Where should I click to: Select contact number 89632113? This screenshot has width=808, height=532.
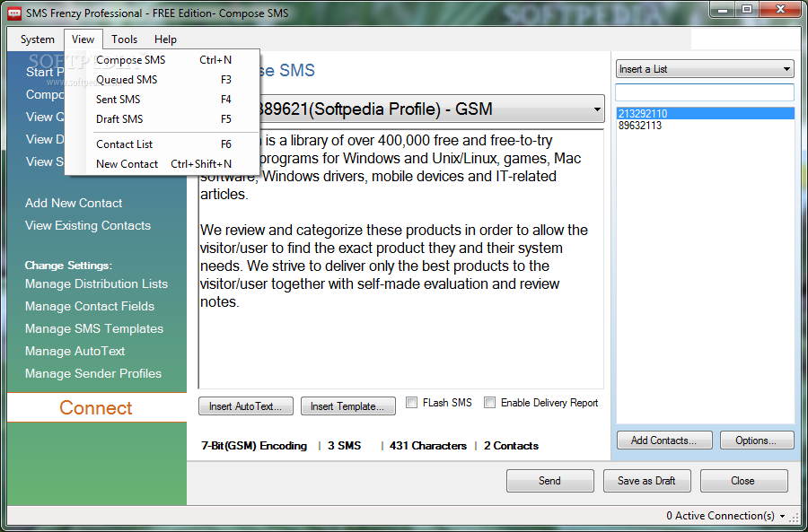pos(706,126)
